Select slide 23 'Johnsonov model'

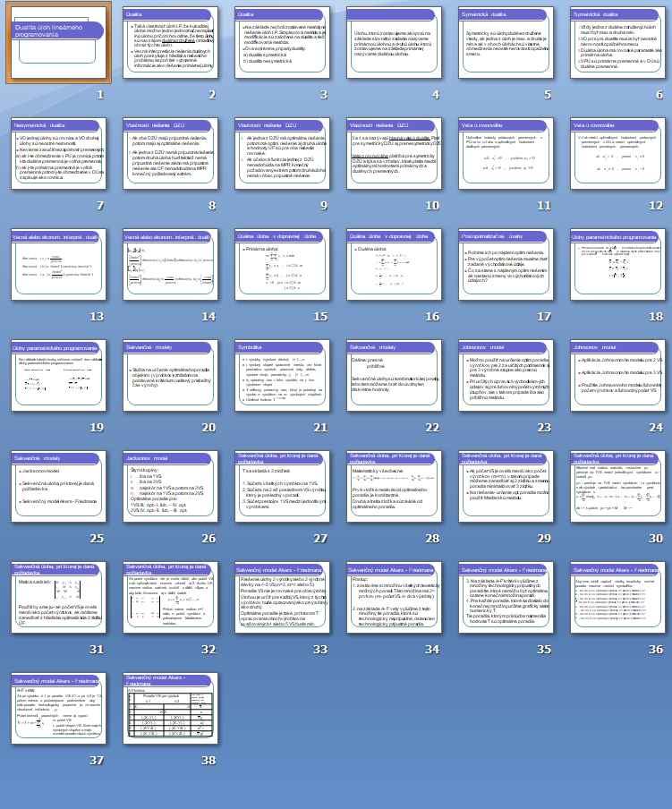click(505, 375)
